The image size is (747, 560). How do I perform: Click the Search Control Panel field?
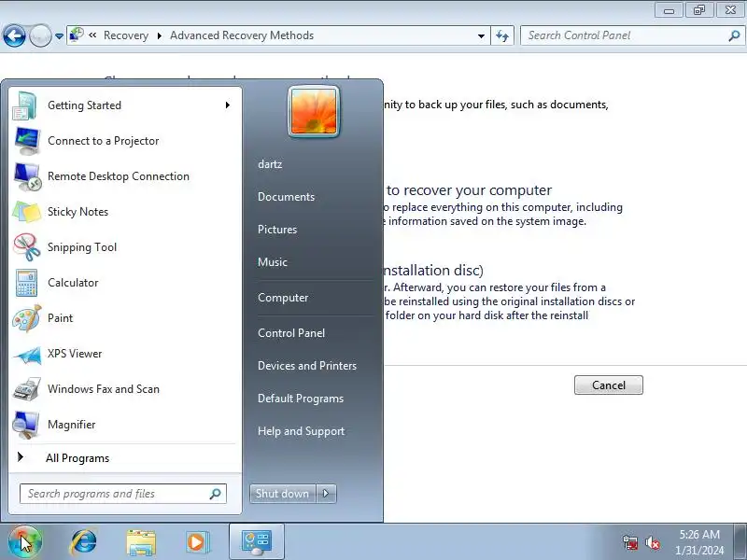pos(632,35)
